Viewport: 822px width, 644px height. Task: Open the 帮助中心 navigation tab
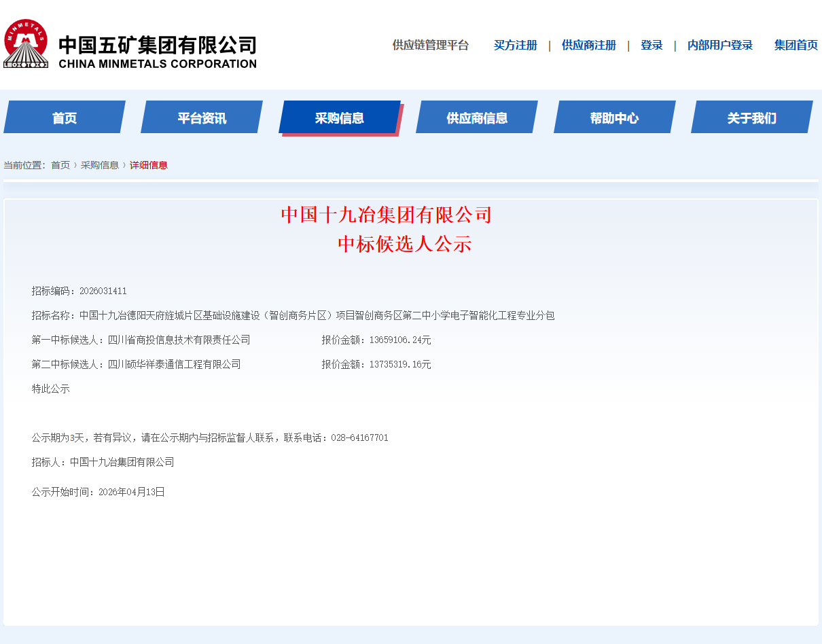[x=614, y=118]
